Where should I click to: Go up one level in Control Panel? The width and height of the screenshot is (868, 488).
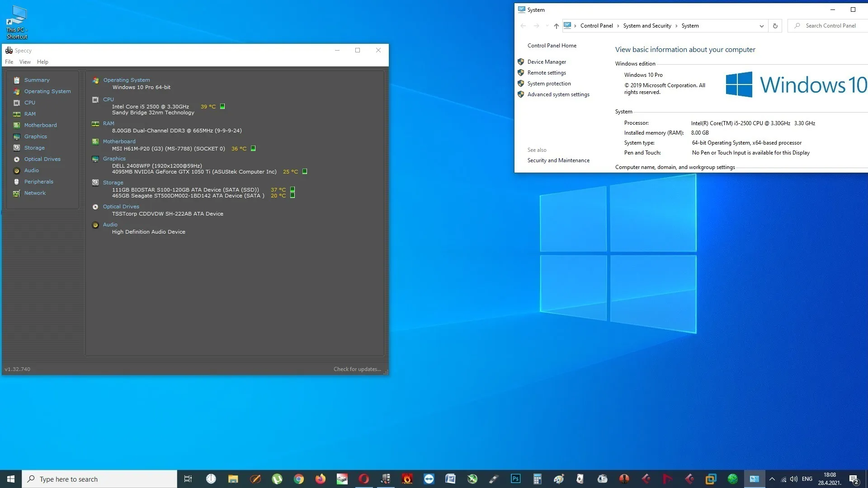click(x=556, y=26)
